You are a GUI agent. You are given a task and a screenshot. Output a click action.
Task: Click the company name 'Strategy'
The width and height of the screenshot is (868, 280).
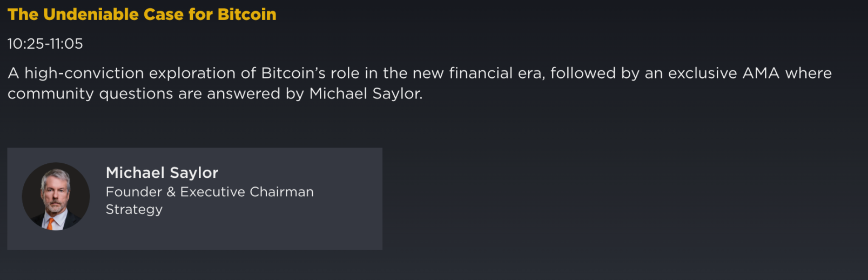pyautogui.click(x=134, y=210)
